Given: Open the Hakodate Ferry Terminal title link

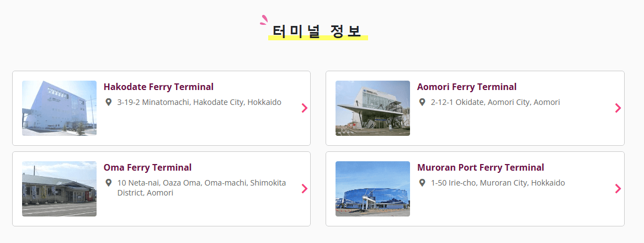Looking at the screenshot, I should [x=158, y=87].
